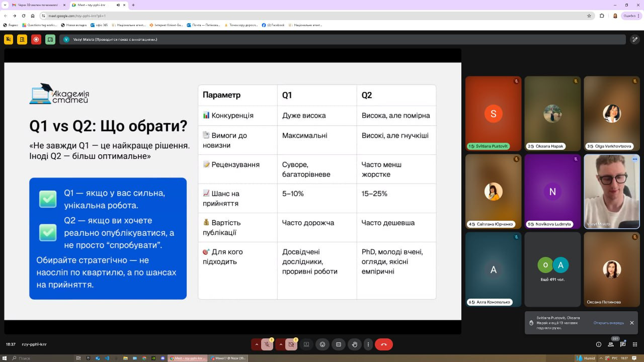Switch to the Gmail browser tab
The image size is (644, 362).
coord(39,5)
